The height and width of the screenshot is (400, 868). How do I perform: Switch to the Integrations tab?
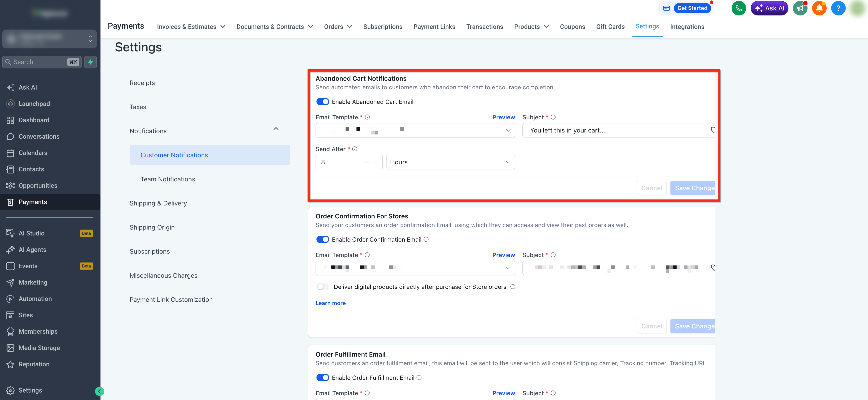coord(687,27)
